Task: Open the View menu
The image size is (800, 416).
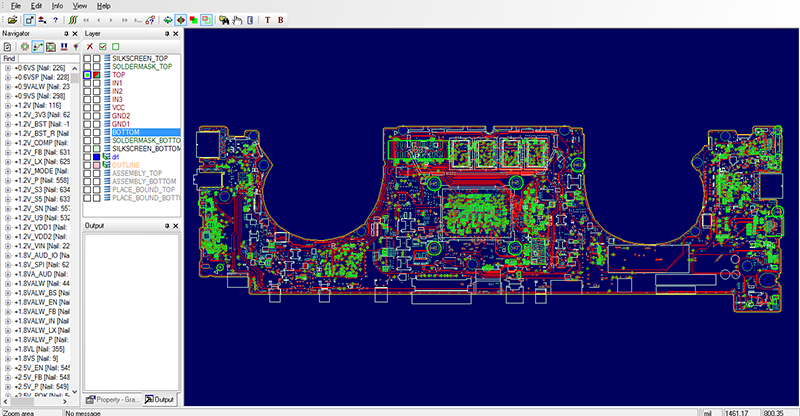Action: [80, 6]
